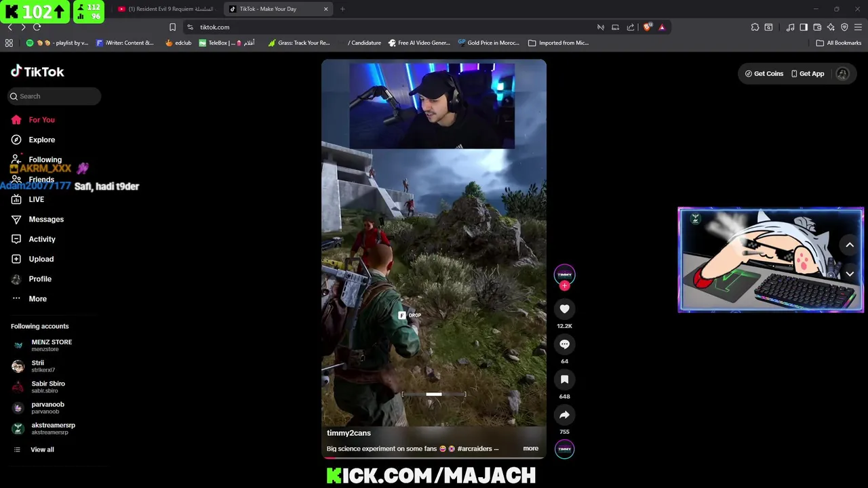Open profile avatar menu top right
Image resolution: width=868 pixels, height=488 pixels.
pos(842,74)
